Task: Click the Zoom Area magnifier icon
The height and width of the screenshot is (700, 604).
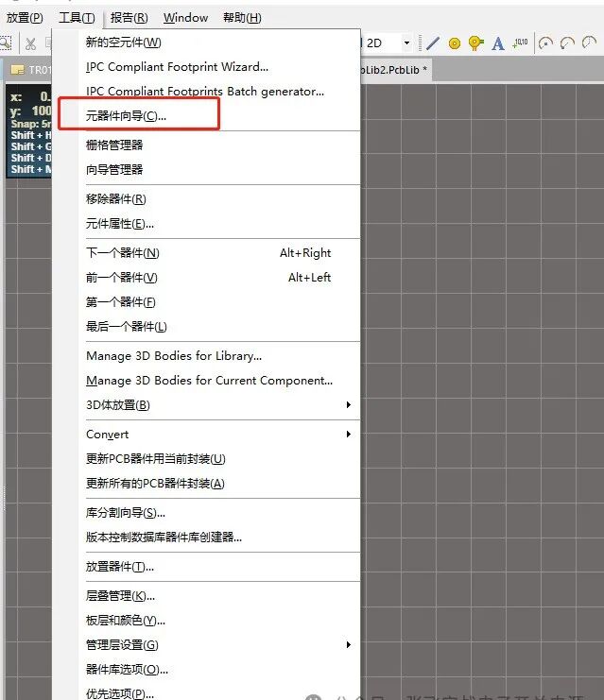Action: click(6, 43)
